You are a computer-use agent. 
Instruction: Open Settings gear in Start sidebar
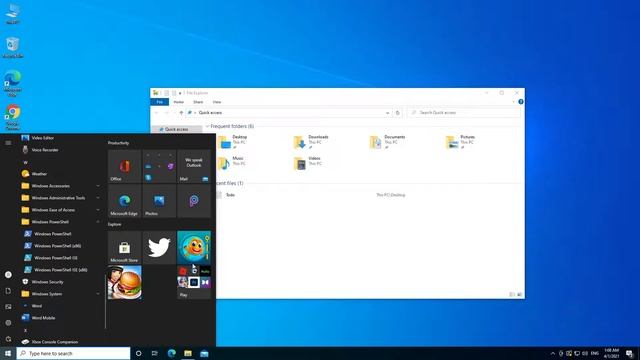[8, 323]
